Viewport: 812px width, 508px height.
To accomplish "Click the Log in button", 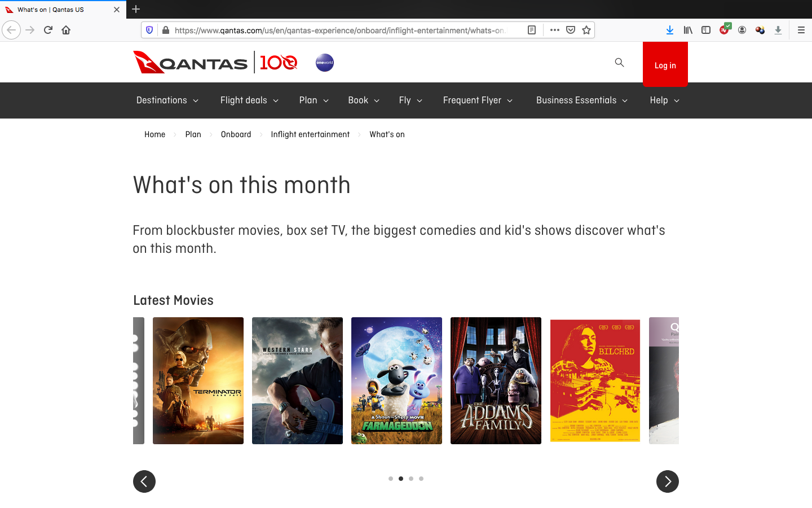I will click(x=665, y=64).
